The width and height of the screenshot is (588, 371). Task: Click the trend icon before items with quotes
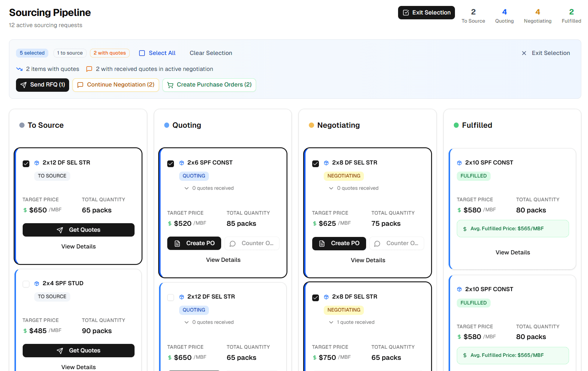pos(20,69)
